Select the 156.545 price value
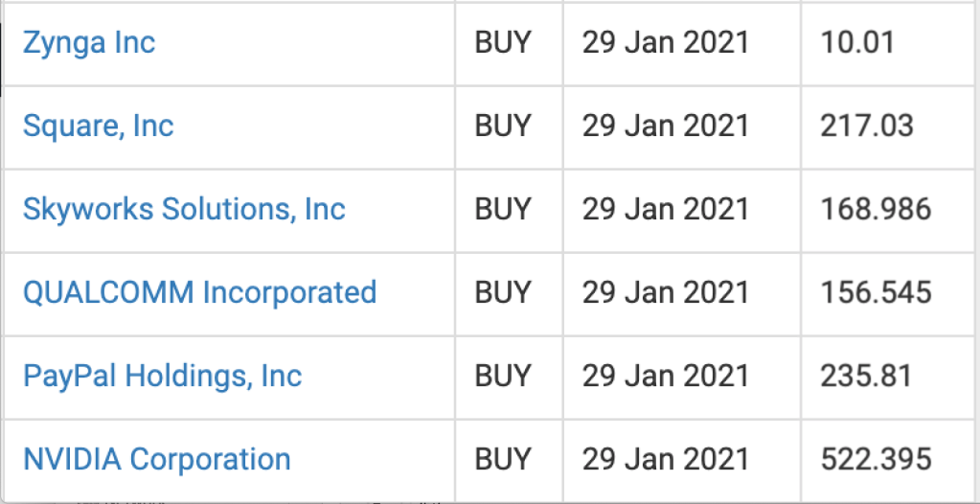Image resolution: width=980 pixels, height=504 pixels. 876,292
